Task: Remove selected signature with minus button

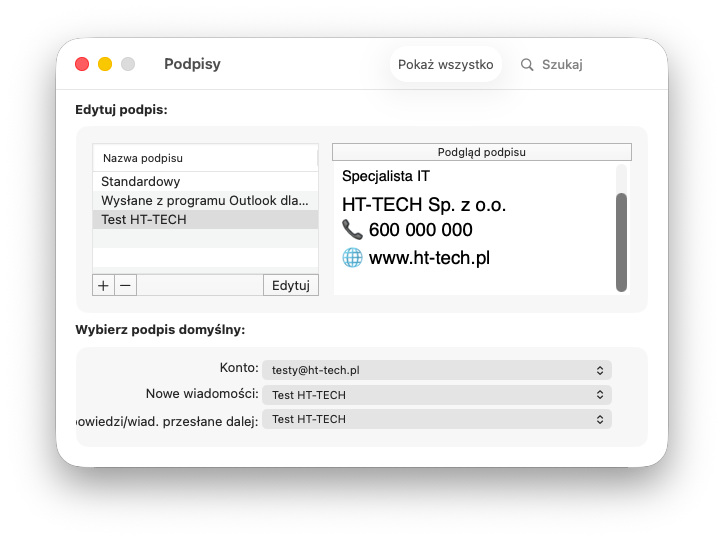Action: pos(125,286)
